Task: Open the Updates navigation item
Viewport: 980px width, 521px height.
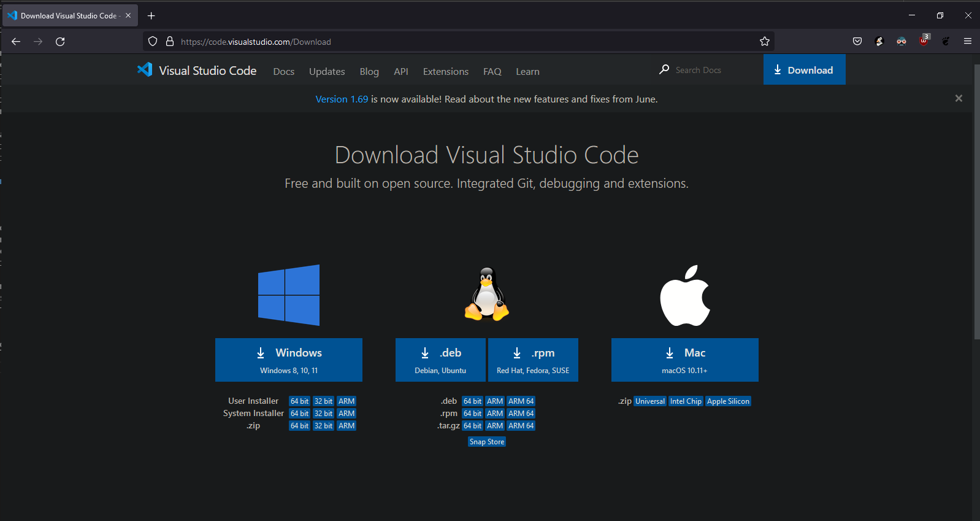Action: pyautogui.click(x=327, y=72)
